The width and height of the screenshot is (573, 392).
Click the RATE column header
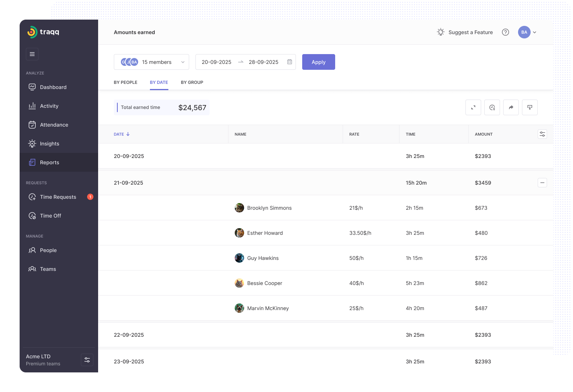point(354,134)
